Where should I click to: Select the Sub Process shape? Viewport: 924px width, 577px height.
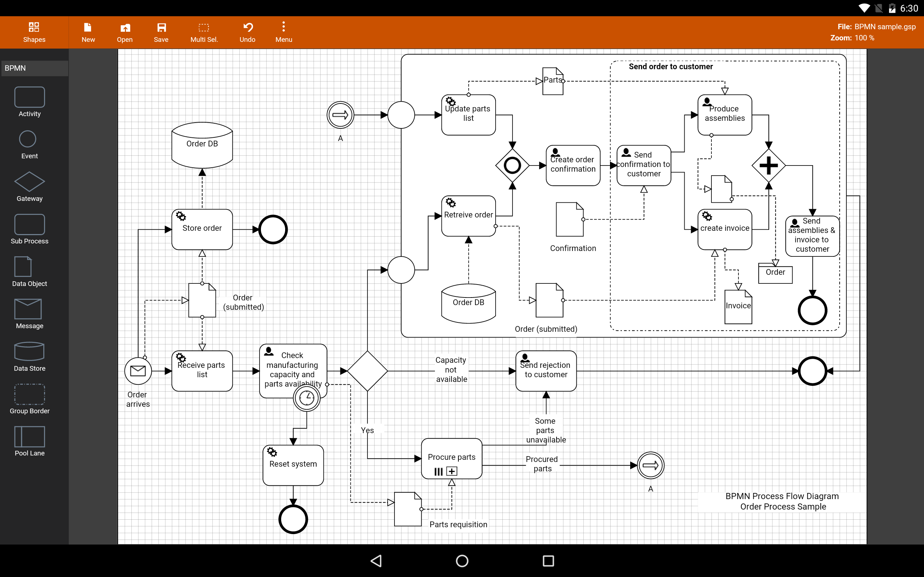pos(29,224)
